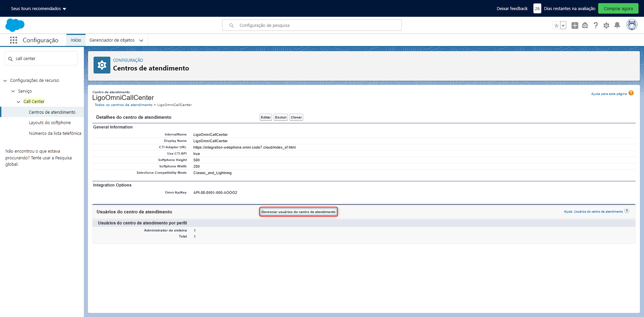Open the favorites list dropdown arrow
The width and height of the screenshot is (644, 317).
point(563,25)
